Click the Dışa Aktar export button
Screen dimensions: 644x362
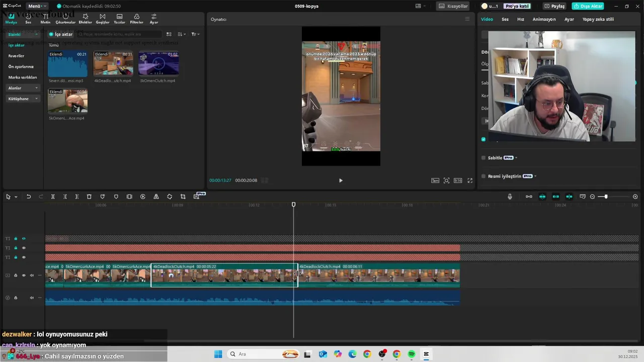588,6
